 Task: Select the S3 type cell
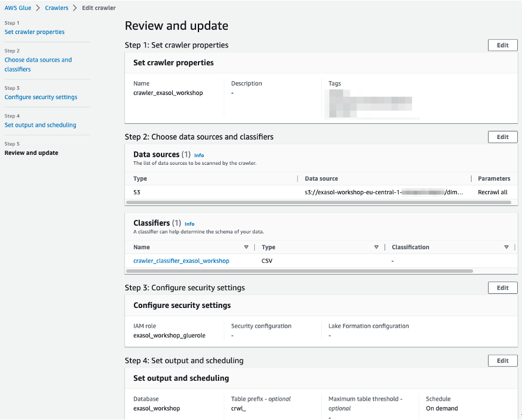point(137,192)
